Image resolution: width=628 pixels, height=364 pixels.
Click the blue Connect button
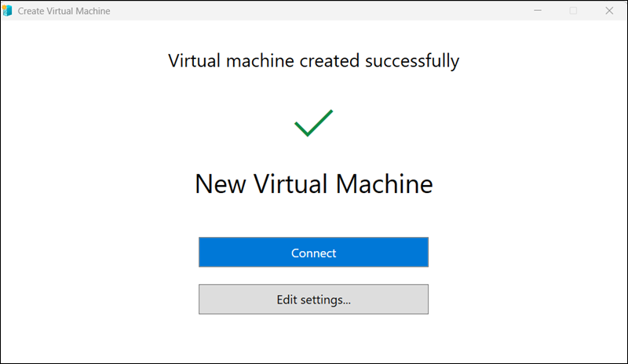[313, 252]
